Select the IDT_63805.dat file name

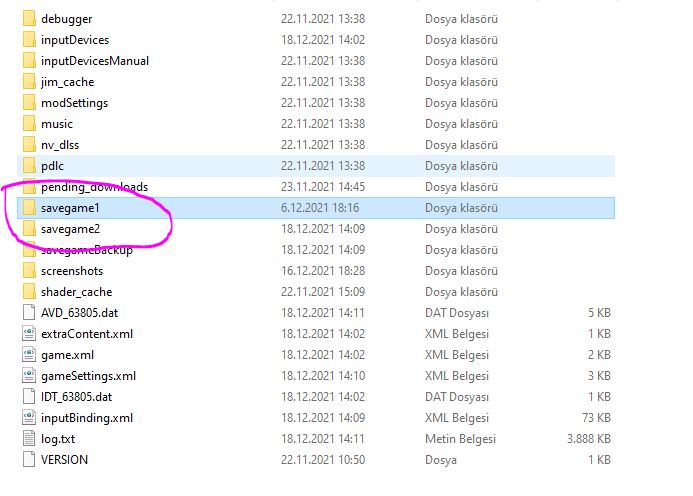click(x=76, y=397)
